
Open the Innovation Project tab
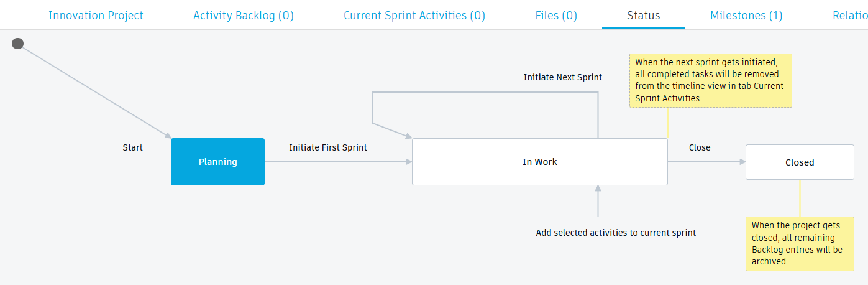point(96,16)
